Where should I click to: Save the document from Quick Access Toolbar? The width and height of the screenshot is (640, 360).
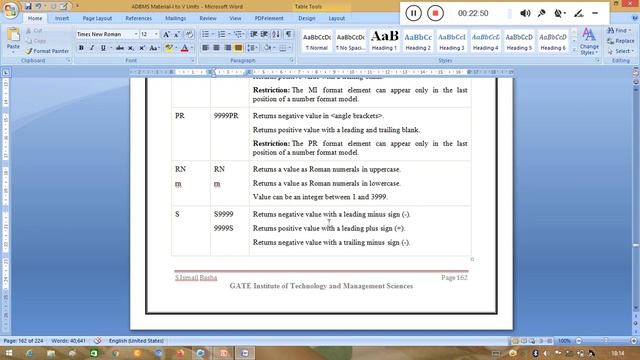28,6
